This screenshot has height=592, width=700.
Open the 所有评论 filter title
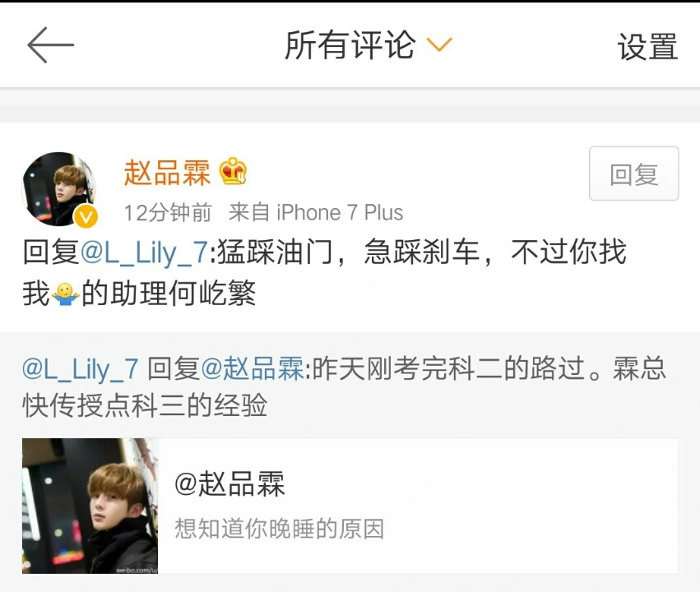tap(350, 45)
